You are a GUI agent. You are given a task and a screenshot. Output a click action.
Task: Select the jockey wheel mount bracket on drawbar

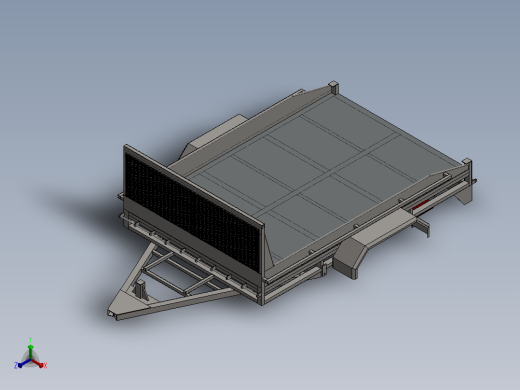tap(141, 289)
